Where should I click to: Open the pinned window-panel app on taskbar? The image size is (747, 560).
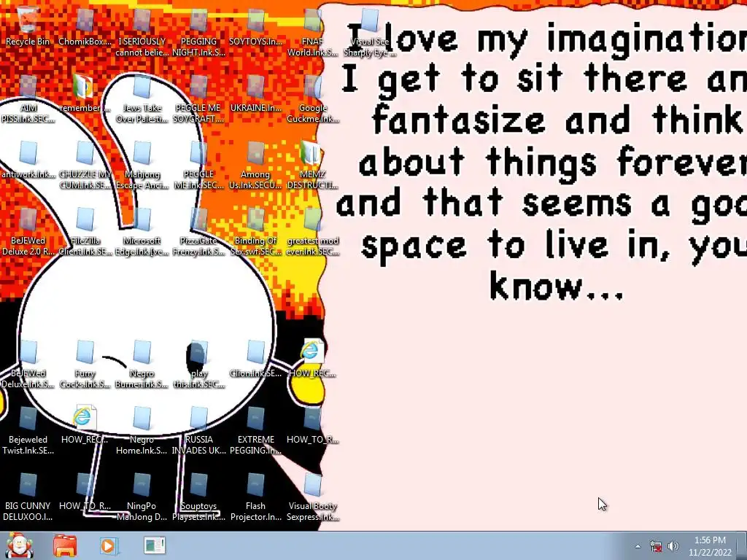pyautogui.click(x=155, y=545)
